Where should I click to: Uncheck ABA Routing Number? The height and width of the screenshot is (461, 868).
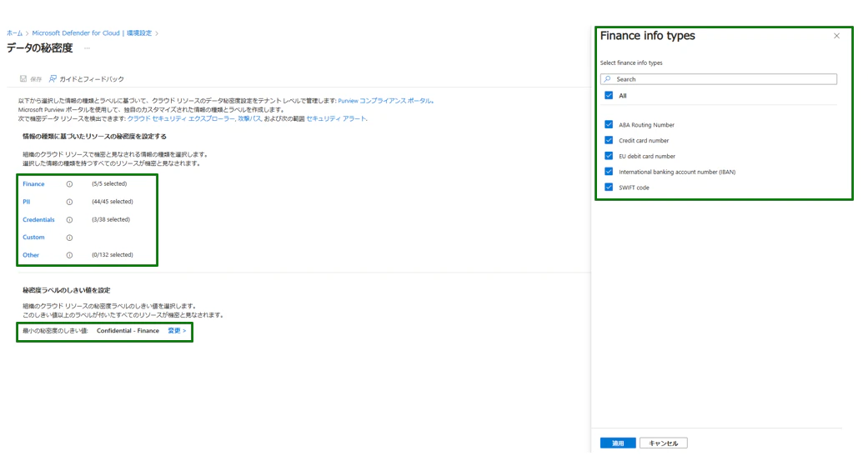pyautogui.click(x=609, y=124)
